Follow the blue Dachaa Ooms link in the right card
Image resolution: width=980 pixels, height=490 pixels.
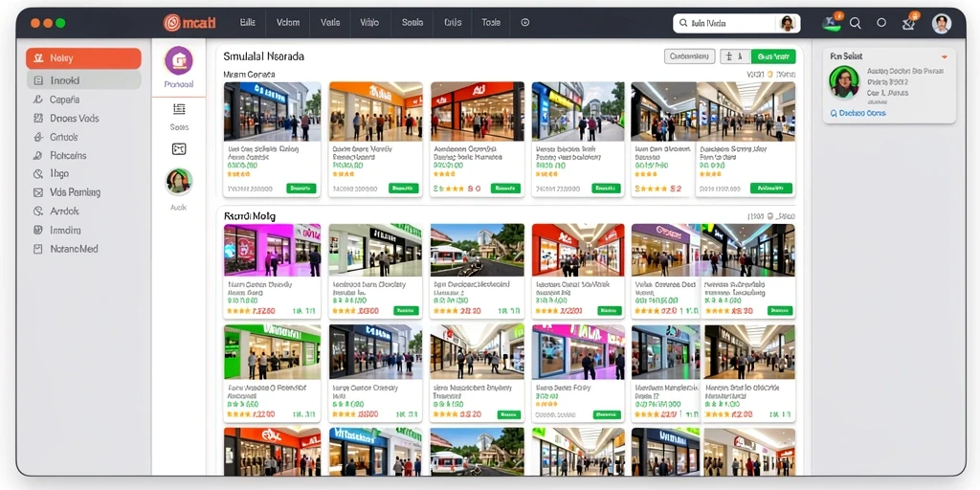857,113
